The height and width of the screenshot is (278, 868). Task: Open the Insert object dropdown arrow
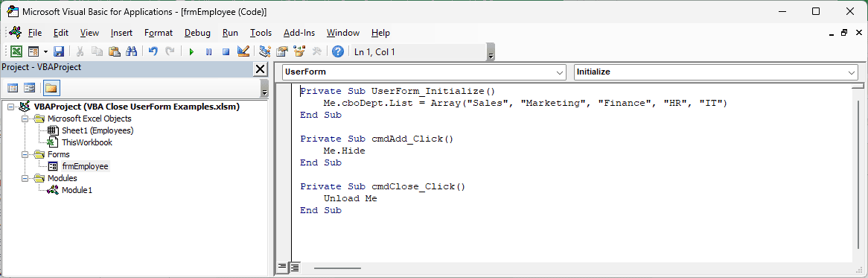click(x=45, y=51)
